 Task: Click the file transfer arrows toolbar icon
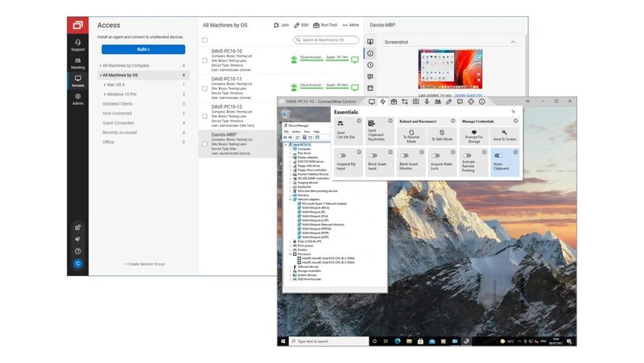tap(405, 101)
